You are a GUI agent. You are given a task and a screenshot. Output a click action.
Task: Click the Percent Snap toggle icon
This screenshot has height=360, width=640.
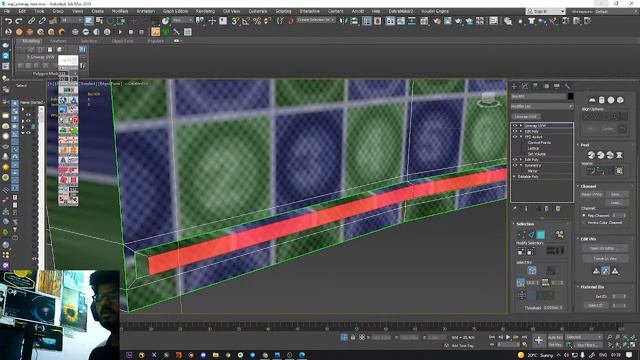click(x=257, y=20)
